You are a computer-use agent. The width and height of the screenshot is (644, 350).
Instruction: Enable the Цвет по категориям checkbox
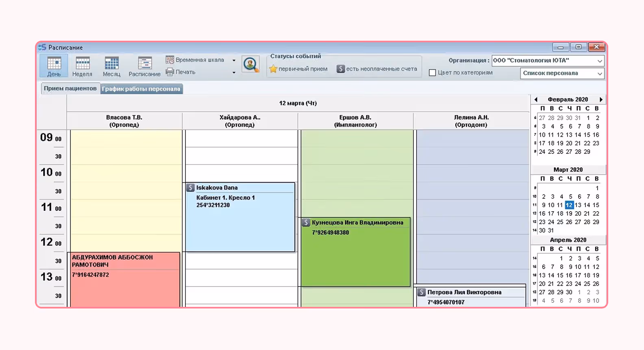pyautogui.click(x=433, y=73)
